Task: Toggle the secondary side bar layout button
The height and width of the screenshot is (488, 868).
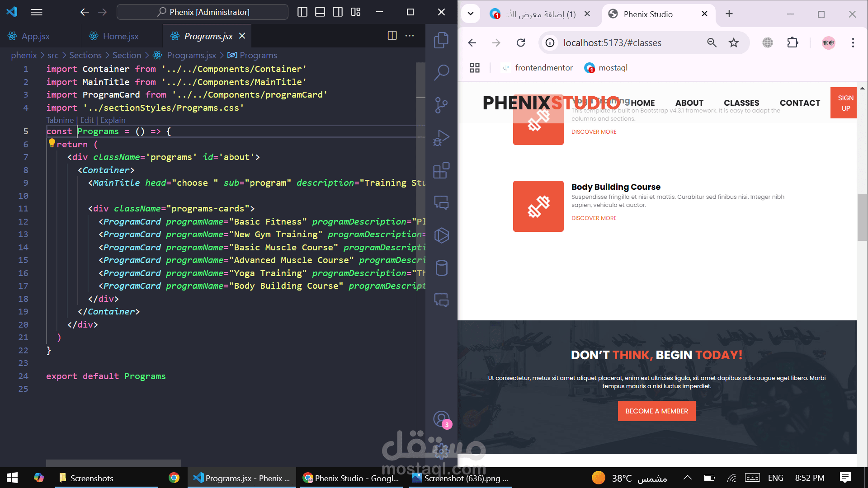Action: (338, 12)
